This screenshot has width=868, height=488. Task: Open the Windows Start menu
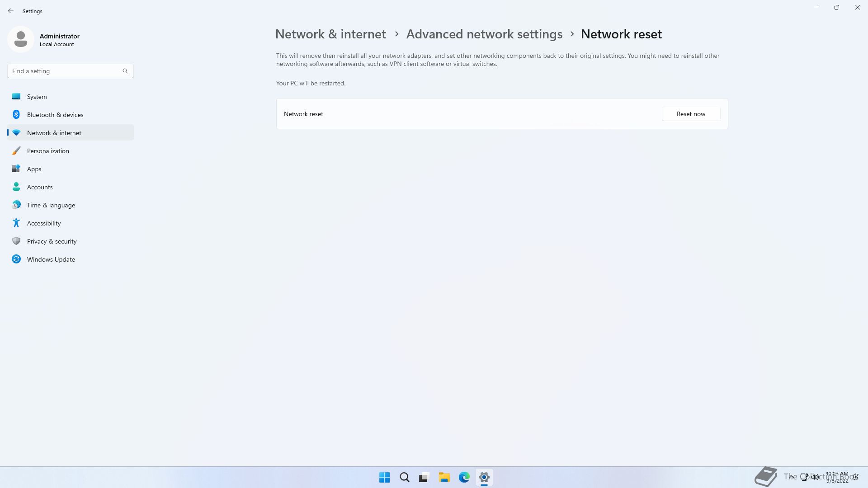click(384, 477)
